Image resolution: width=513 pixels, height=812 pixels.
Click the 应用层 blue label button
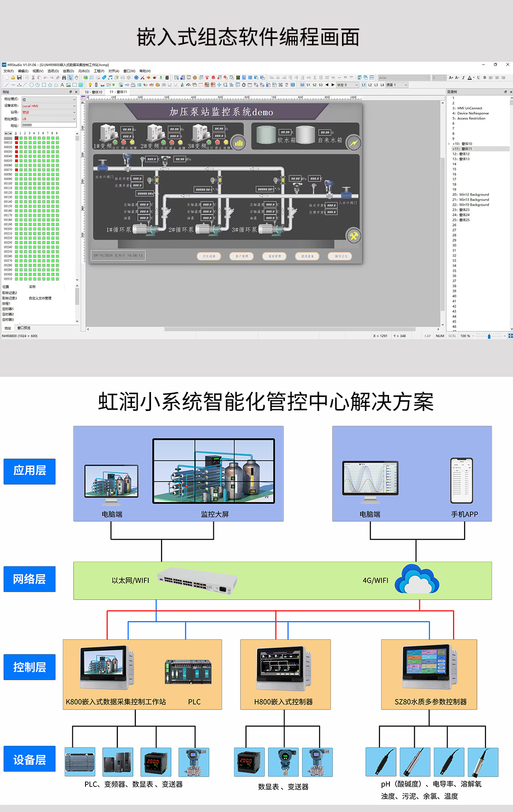(x=29, y=471)
